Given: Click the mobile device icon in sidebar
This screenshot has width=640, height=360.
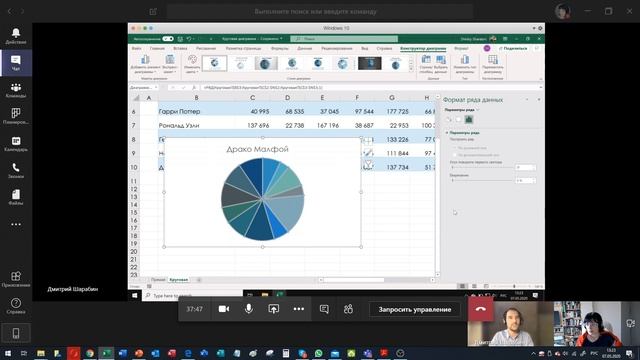Looking at the screenshot, I should [x=16, y=333].
